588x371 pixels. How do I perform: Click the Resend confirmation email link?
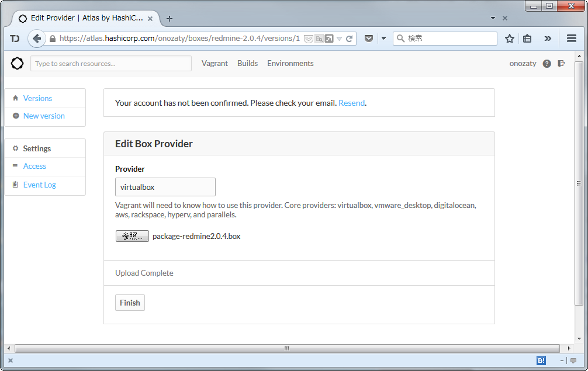(351, 103)
